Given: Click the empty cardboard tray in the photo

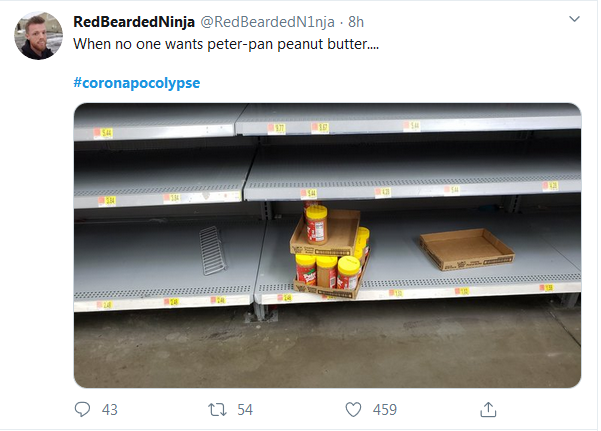Looking at the screenshot, I should (466, 249).
